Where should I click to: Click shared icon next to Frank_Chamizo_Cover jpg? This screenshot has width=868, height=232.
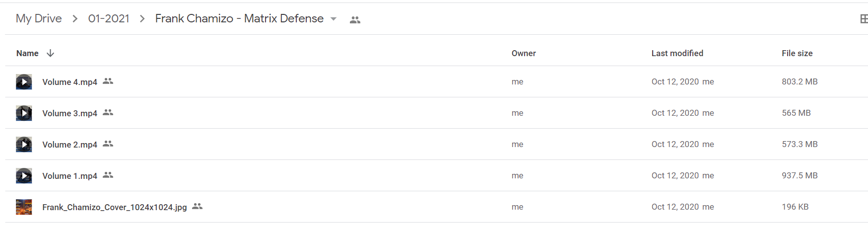pyautogui.click(x=198, y=206)
